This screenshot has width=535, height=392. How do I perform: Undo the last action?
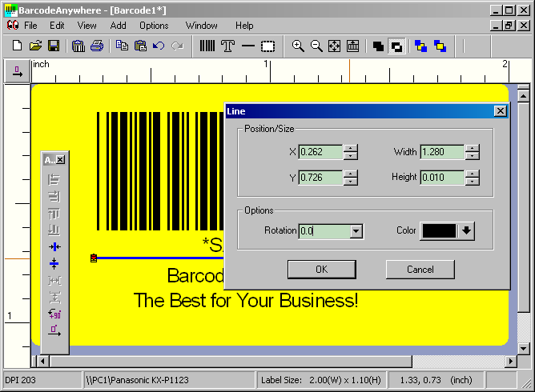[159, 46]
